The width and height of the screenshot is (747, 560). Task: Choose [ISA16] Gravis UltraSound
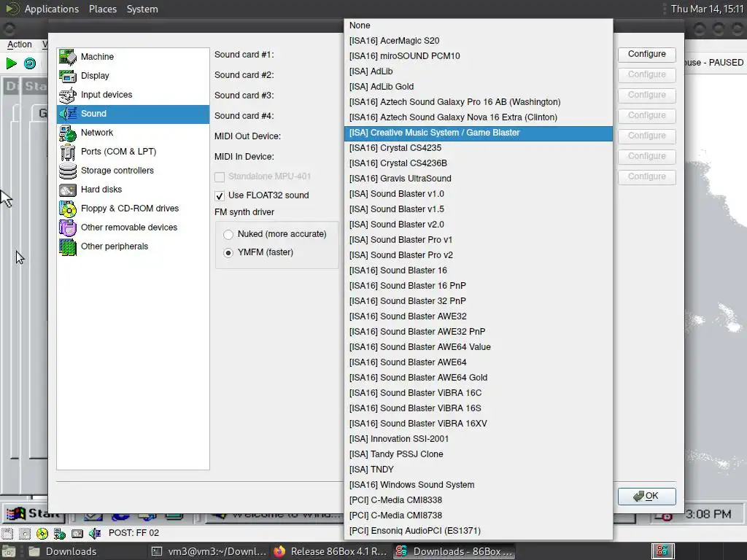tap(479, 179)
